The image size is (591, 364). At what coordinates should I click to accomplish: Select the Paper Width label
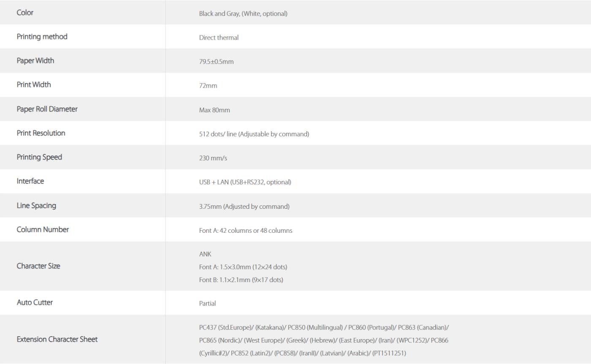(35, 61)
